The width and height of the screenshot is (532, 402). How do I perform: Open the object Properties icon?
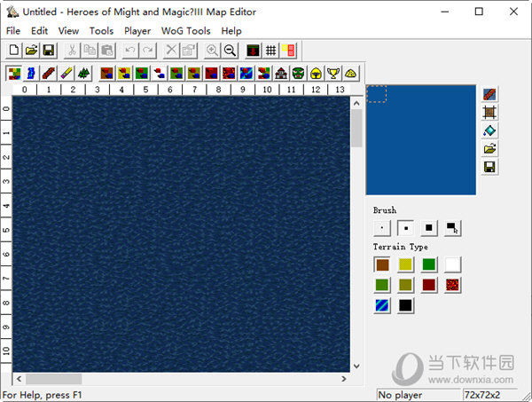pyautogui.click(x=189, y=51)
